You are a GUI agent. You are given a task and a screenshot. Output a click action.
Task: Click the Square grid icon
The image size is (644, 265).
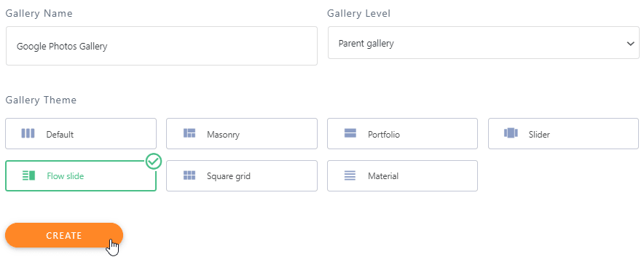189,175
